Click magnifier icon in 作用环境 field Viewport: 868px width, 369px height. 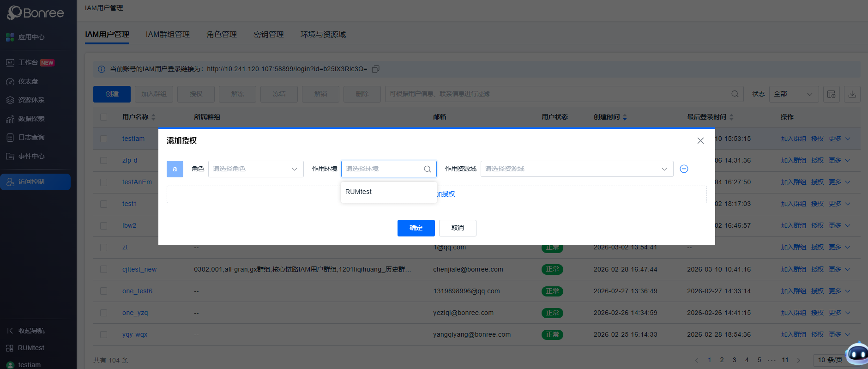[428, 169]
